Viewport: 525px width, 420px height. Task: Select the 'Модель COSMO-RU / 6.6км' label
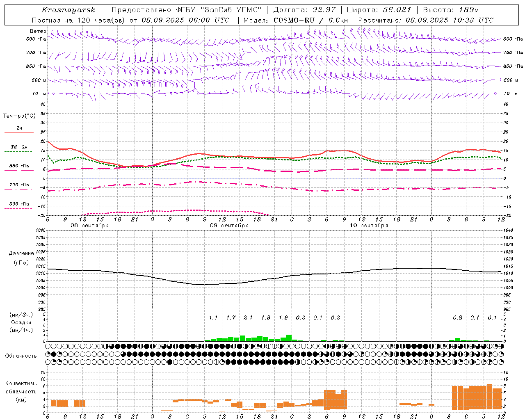[295, 20]
